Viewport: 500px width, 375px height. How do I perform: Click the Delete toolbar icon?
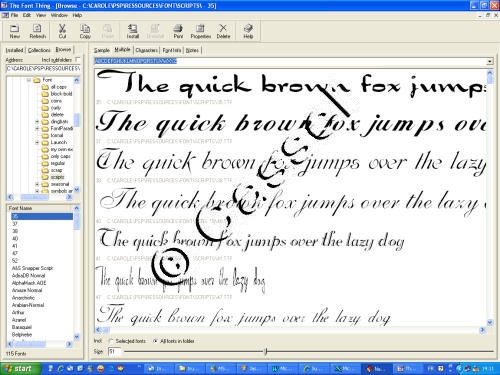coord(223,31)
